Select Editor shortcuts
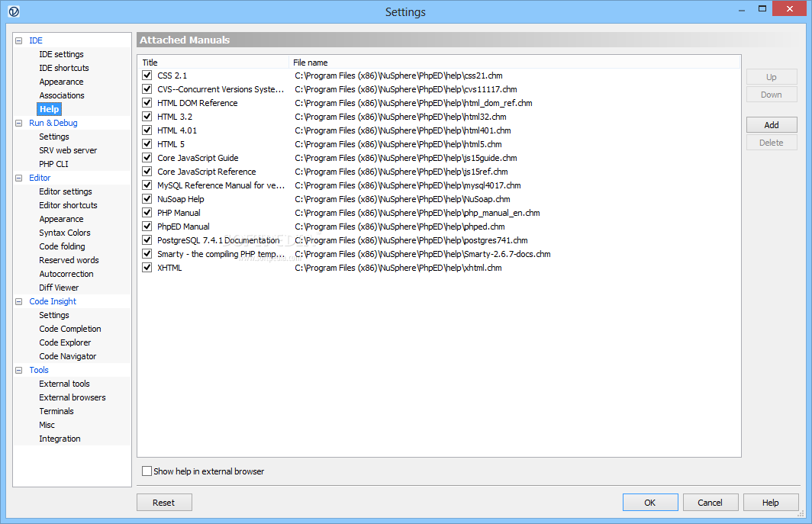The width and height of the screenshot is (812, 524). [x=68, y=205]
